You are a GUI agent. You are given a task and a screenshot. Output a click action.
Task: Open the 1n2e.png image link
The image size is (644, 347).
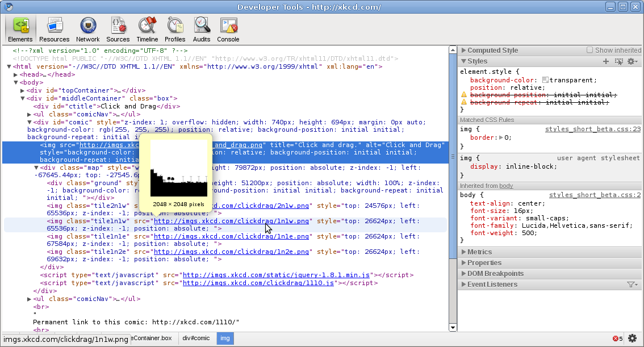pyautogui.click(x=231, y=252)
